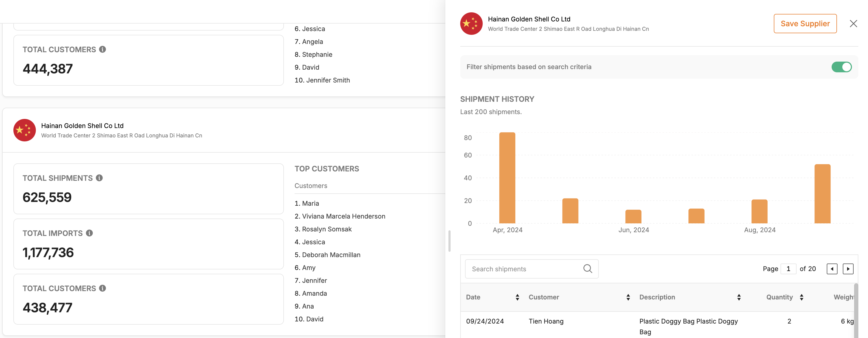
Task: Click the tallest right-side chart bar after Aug
Action: tap(822, 194)
